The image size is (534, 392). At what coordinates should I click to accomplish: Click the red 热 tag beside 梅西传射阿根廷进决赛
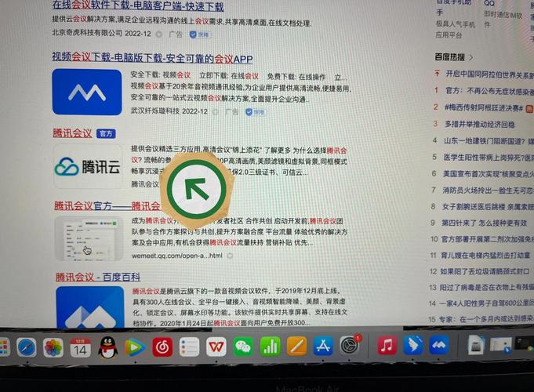529,109
